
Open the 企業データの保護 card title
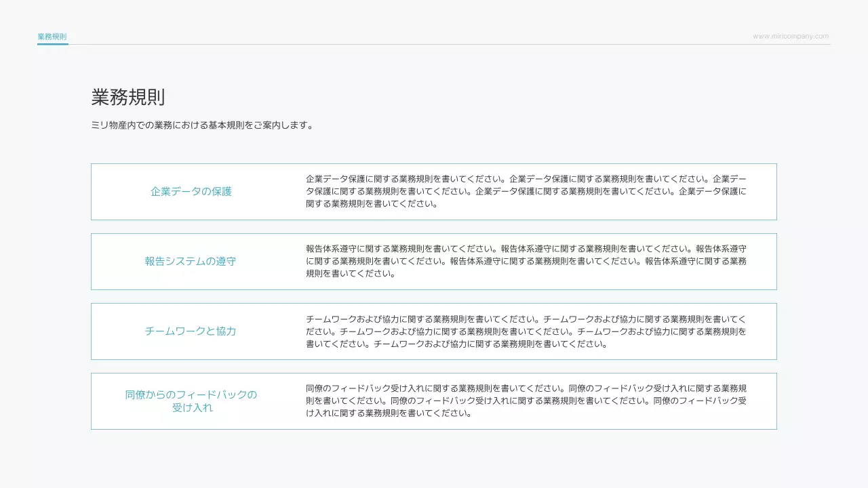[x=192, y=192]
